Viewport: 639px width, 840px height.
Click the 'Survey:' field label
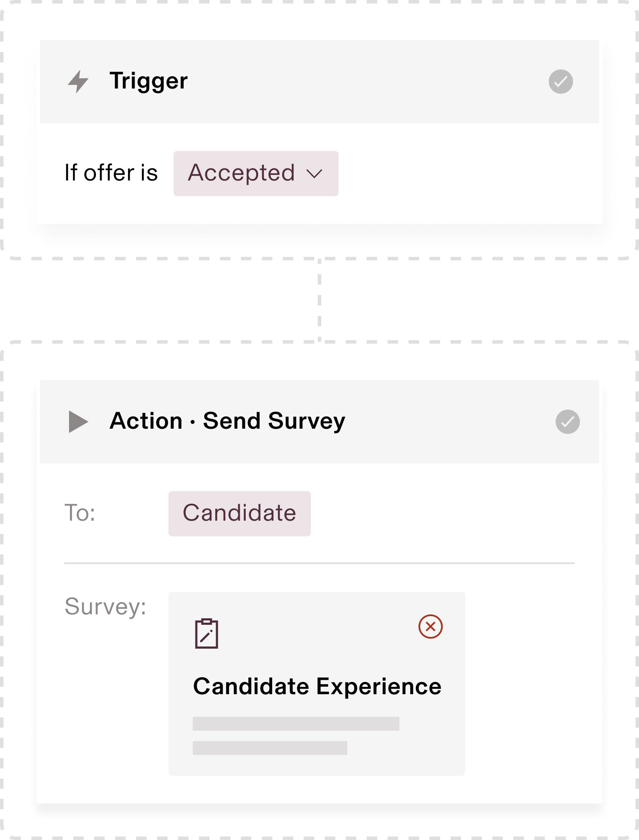105,607
